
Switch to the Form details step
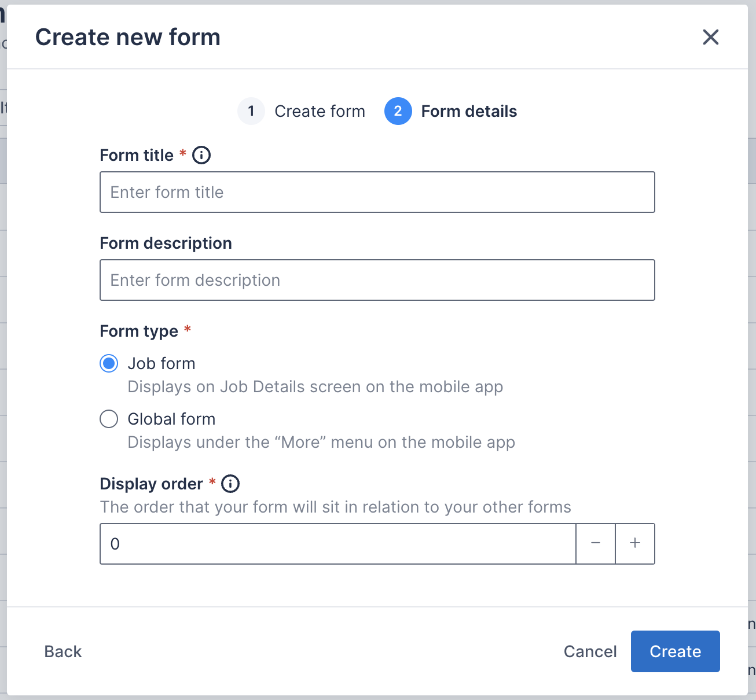click(x=469, y=111)
